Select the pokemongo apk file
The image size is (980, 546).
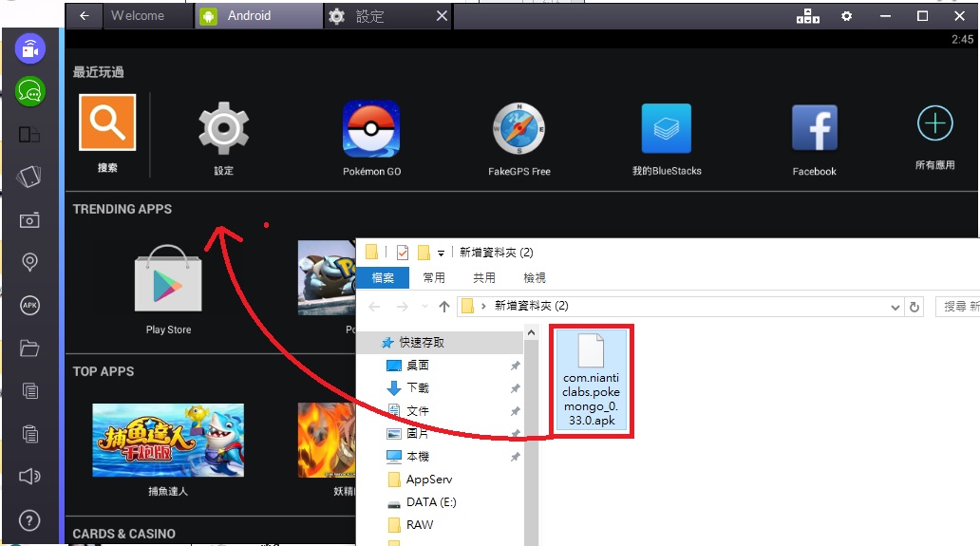(x=592, y=381)
